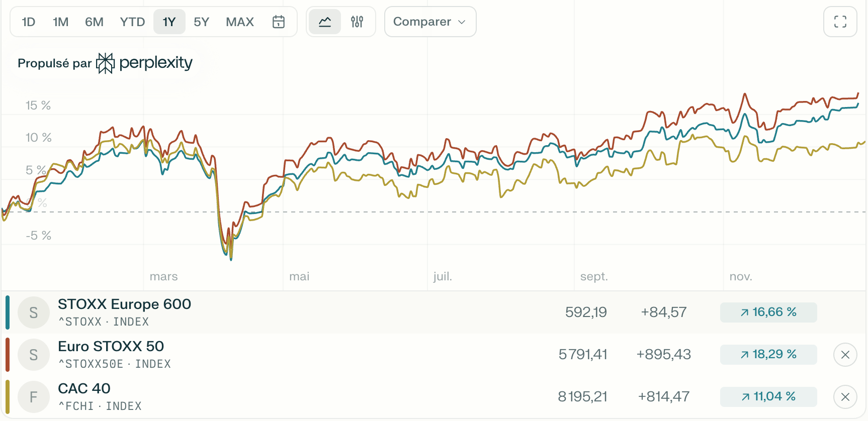Viewport: 868px width, 421px height.
Task: Switch to the 6M time range
Action: 94,22
